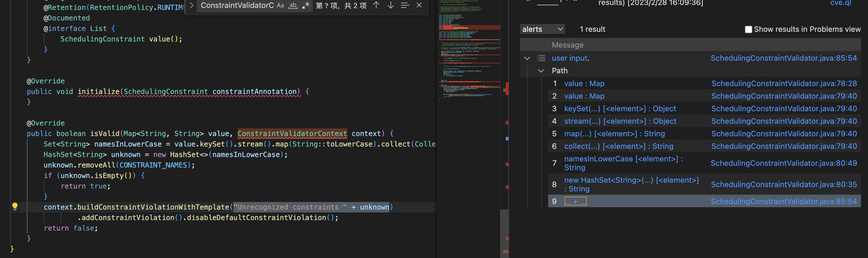Click 'return true;' statement
This screenshot has width=868, height=258.
coord(86,186)
